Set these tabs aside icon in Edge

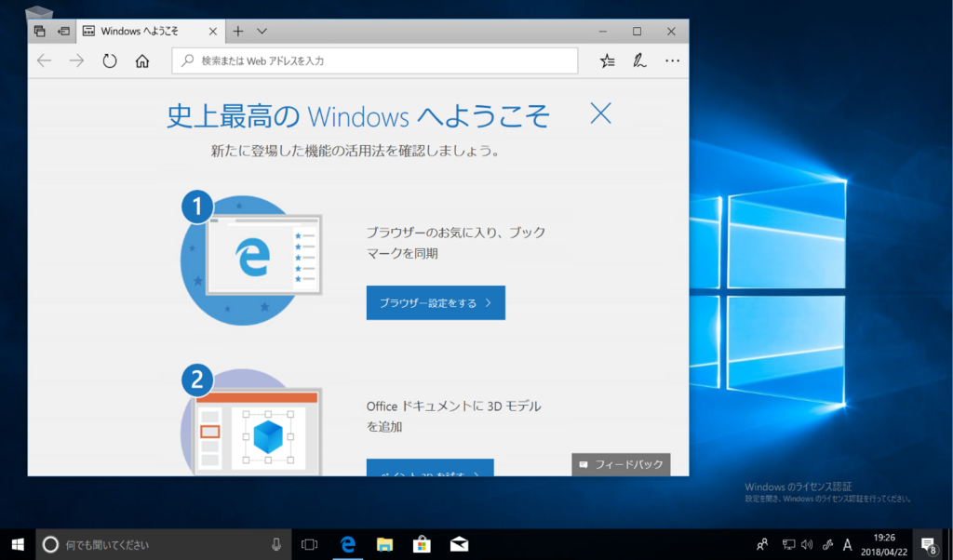pyautogui.click(x=64, y=32)
